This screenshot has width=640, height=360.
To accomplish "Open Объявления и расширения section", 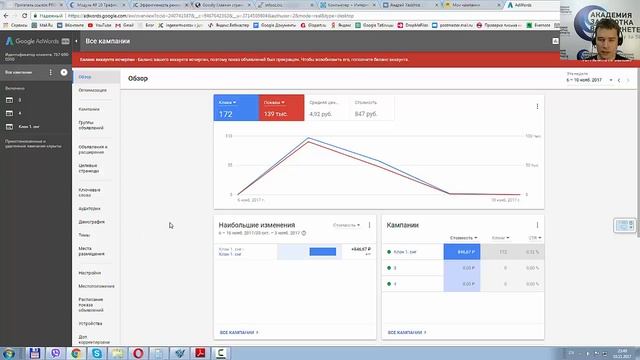I will [x=93, y=149].
